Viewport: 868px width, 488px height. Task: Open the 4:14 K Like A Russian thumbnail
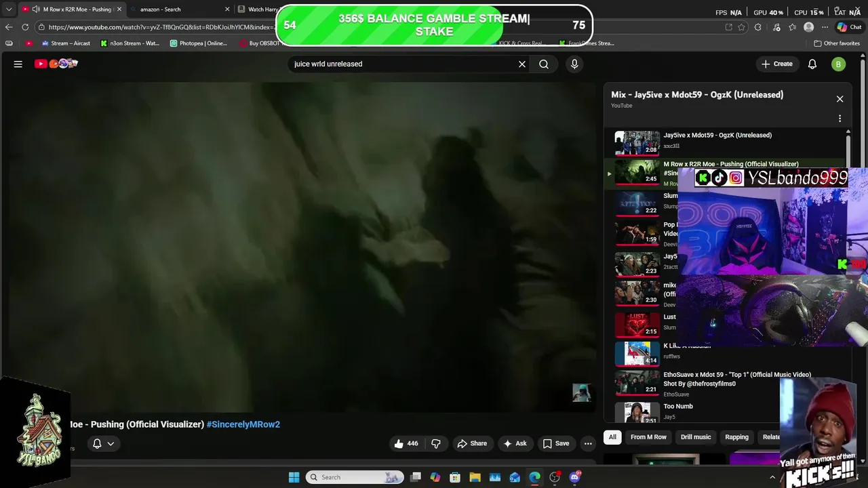pos(637,353)
